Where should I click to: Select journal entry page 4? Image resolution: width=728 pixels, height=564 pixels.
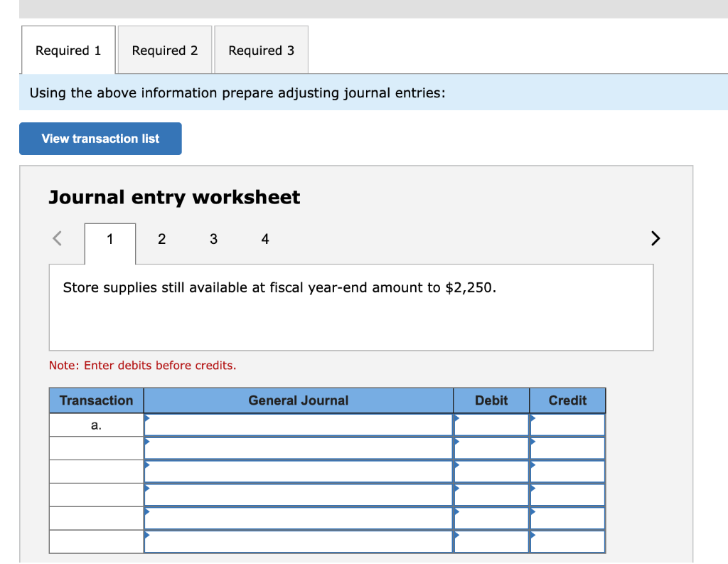pos(264,240)
